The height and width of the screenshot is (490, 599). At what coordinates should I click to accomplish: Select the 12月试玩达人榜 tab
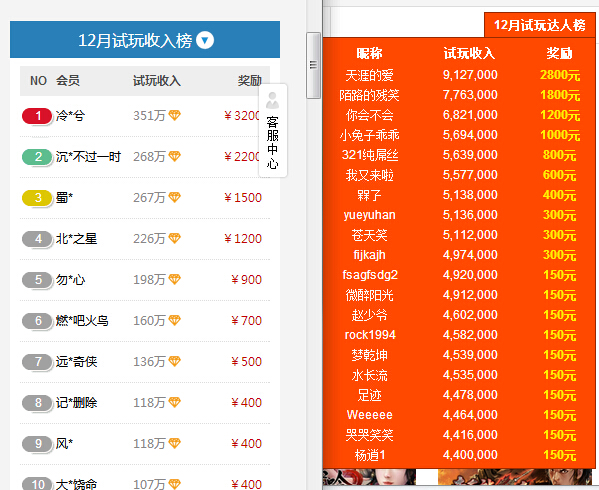tap(539, 25)
